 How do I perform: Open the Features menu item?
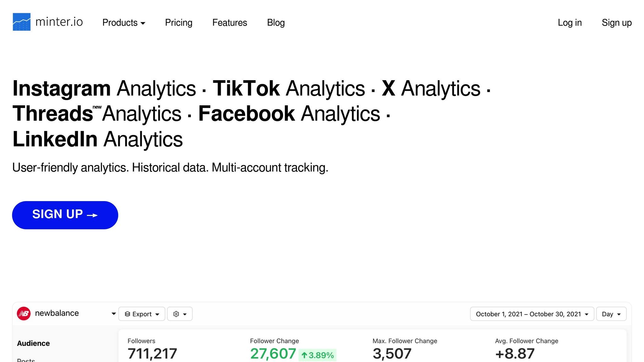pyautogui.click(x=230, y=23)
